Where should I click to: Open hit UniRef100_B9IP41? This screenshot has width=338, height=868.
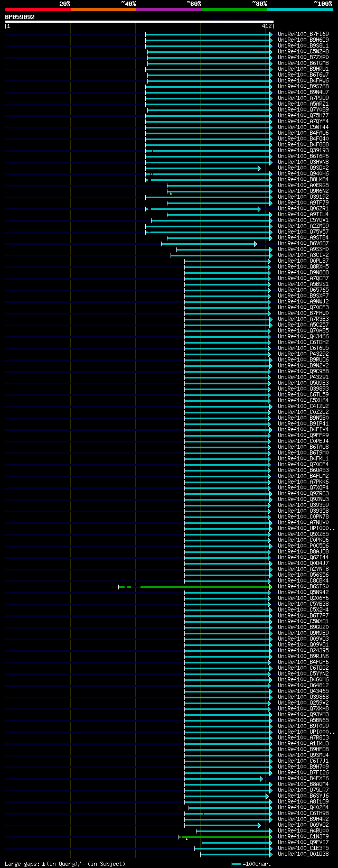coord(303,423)
